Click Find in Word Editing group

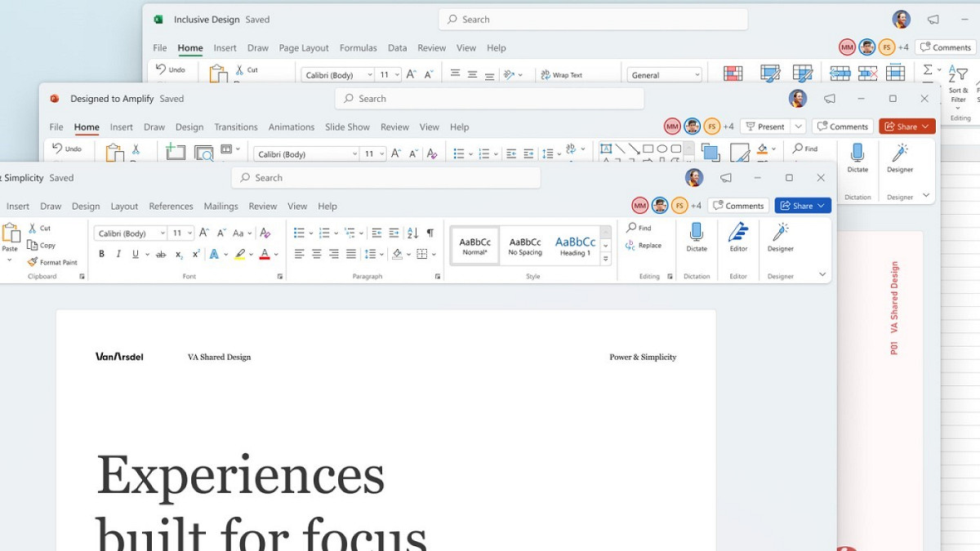(x=639, y=228)
